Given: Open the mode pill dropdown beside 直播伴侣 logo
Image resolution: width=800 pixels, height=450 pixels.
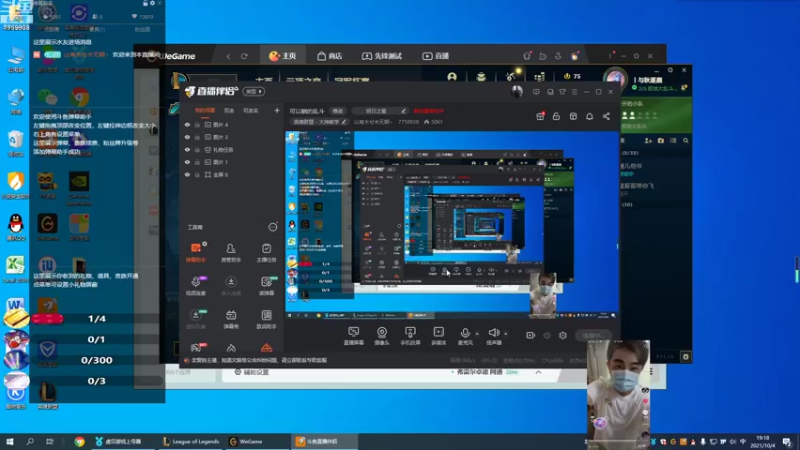Looking at the screenshot, I should pos(254,92).
